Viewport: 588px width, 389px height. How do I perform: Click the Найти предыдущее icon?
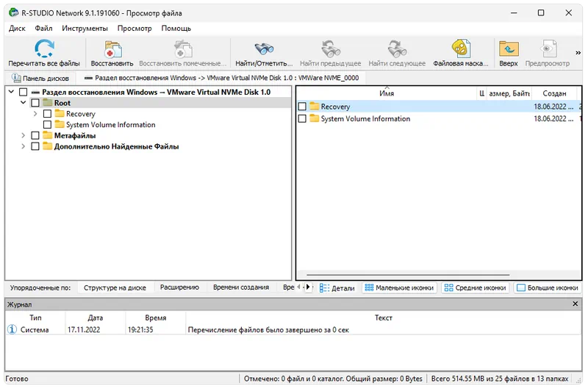coord(330,49)
